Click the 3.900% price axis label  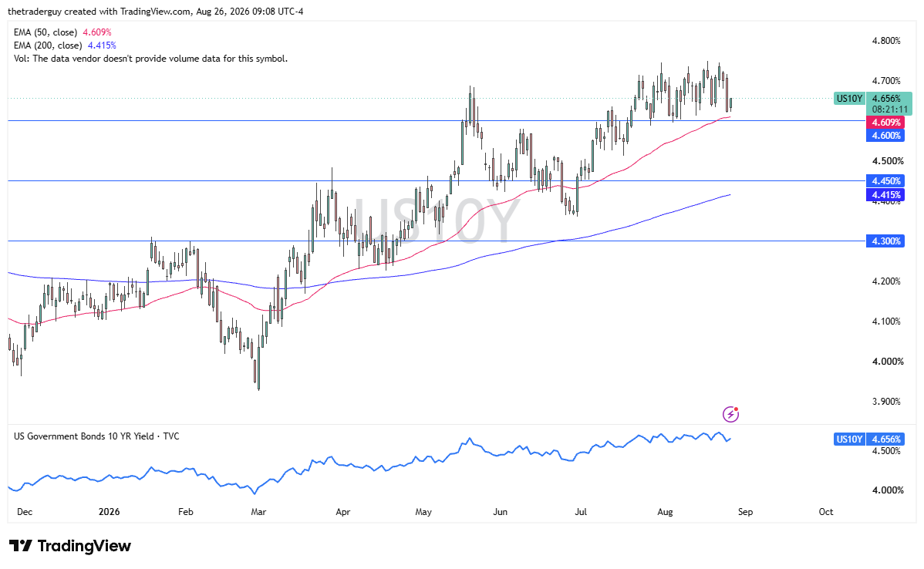[886, 401]
